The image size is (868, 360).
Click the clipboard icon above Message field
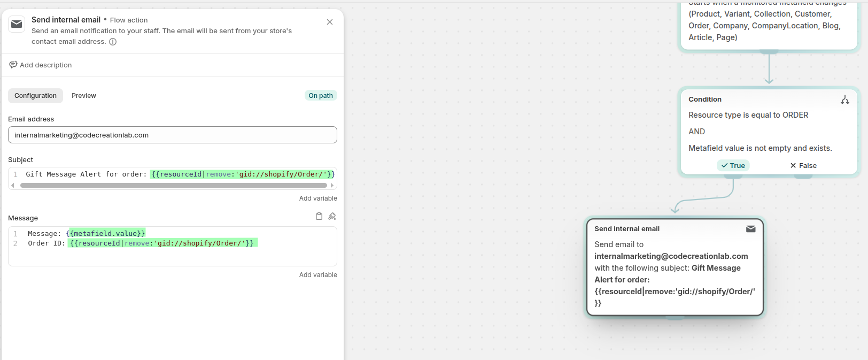319,216
